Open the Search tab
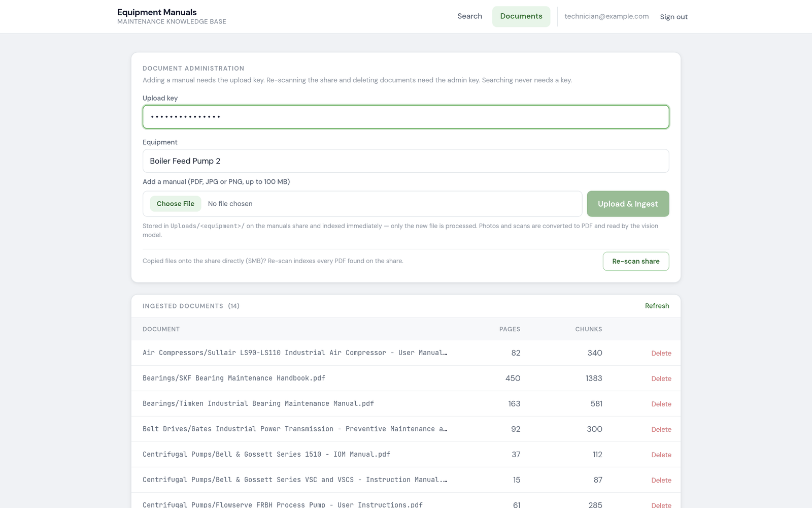812x508 pixels. tap(469, 16)
